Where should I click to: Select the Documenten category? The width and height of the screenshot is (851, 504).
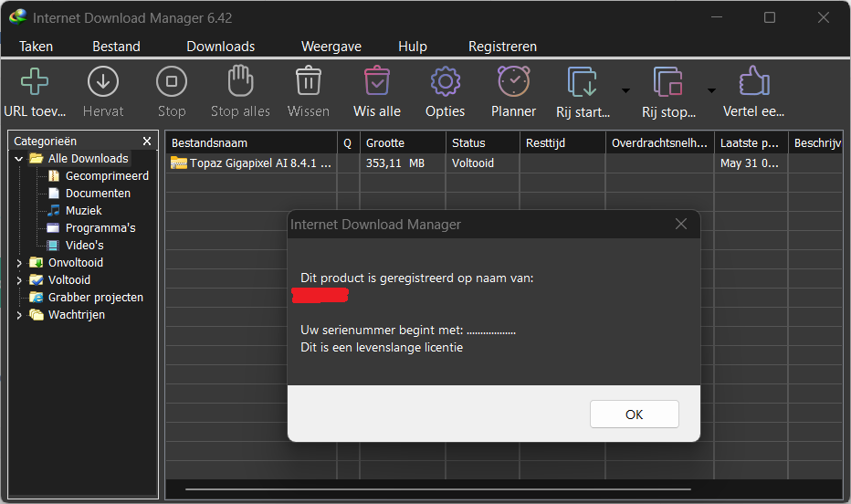coord(98,194)
